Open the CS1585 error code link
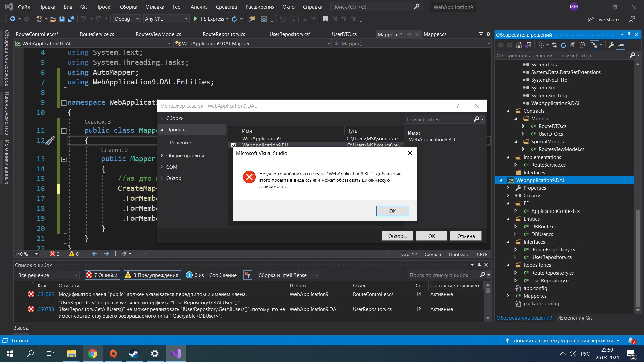Screen dimensions: 644x362 coord(46,294)
